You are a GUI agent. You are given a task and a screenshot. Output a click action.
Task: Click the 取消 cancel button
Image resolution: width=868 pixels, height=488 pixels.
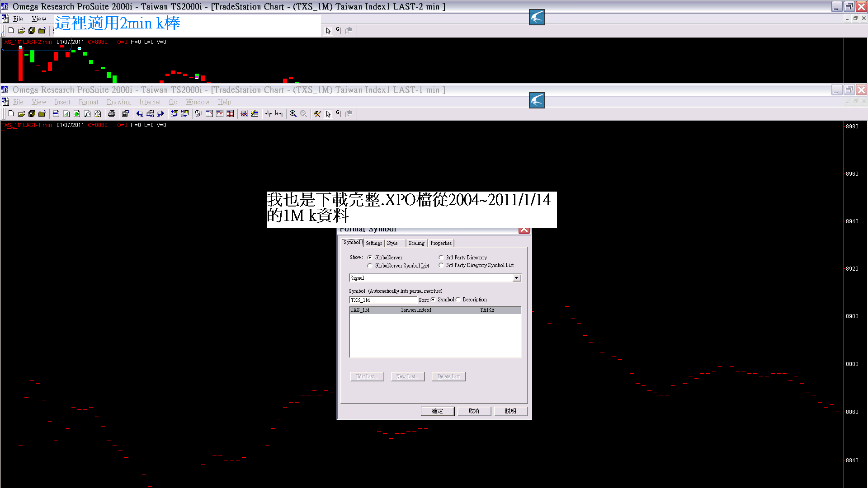click(474, 411)
